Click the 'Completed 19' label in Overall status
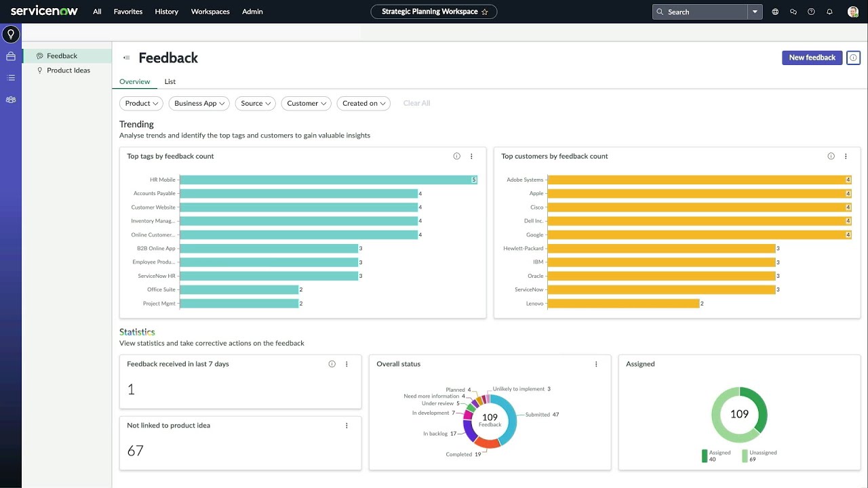Screen dimensions: 868x488 pos(463,454)
